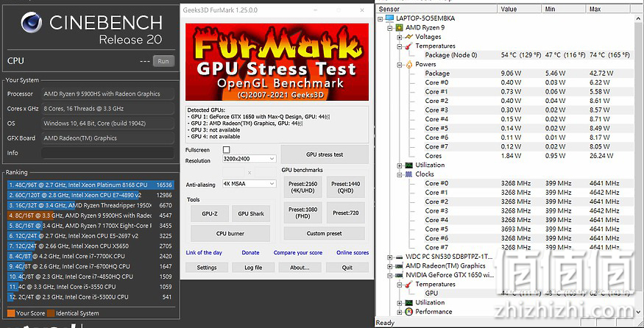This screenshot has width=644, height=328.
Task: Click the CPU Temperatures thermometer icon
Action: point(408,46)
